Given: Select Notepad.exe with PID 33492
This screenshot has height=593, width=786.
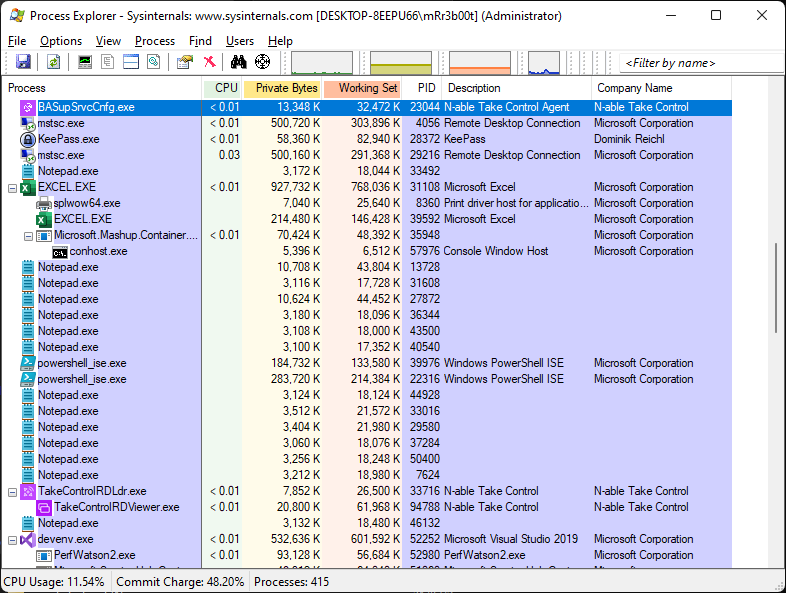Looking at the screenshot, I should [x=367, y=171].
